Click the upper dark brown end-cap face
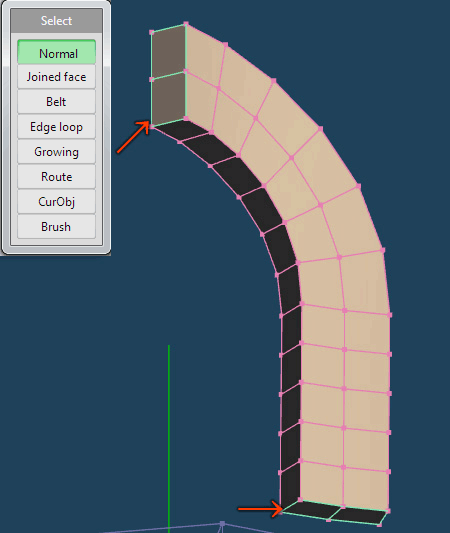Screen dimensions: 450x533 169,52
